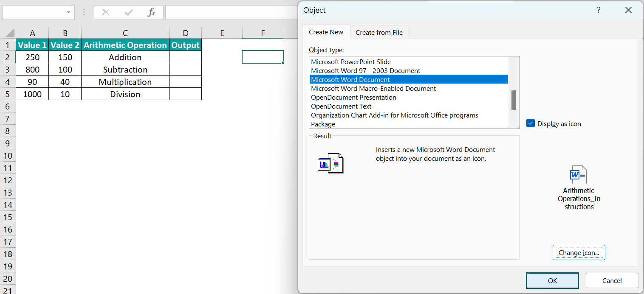Close the Object dialog

(628, 10)
